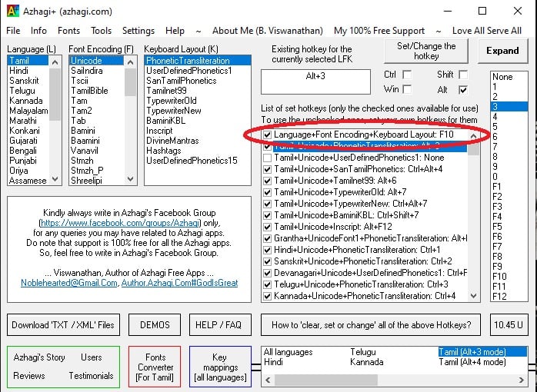The image size is (537, 392).
Task: Uncheck Hindi+Unicode+PhoneticTransliteration Ctrl+1 checkbox
Action: tap(267, 250)
